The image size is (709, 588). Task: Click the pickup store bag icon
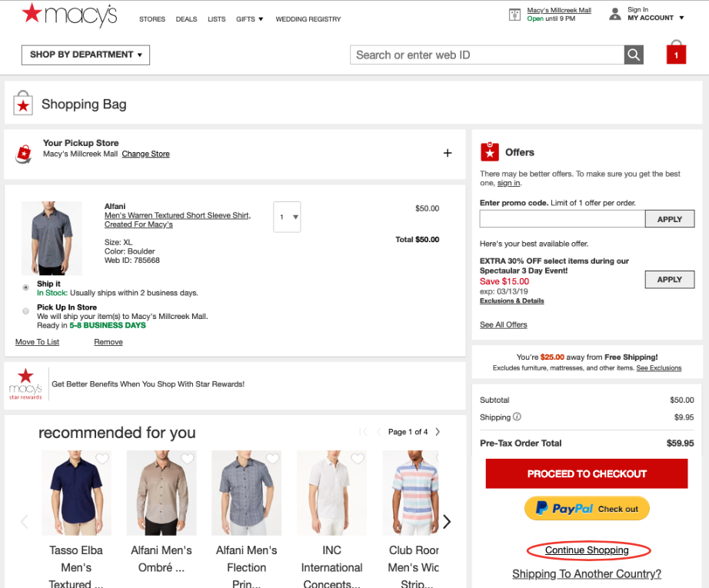coord(24,154)
